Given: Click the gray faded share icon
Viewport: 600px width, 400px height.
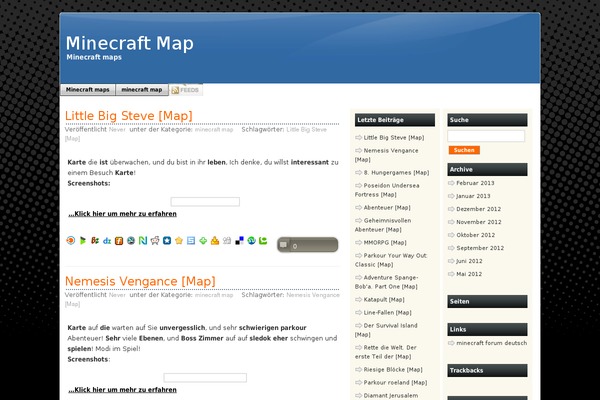Looking at the screenshot, I should pos(227,240).
